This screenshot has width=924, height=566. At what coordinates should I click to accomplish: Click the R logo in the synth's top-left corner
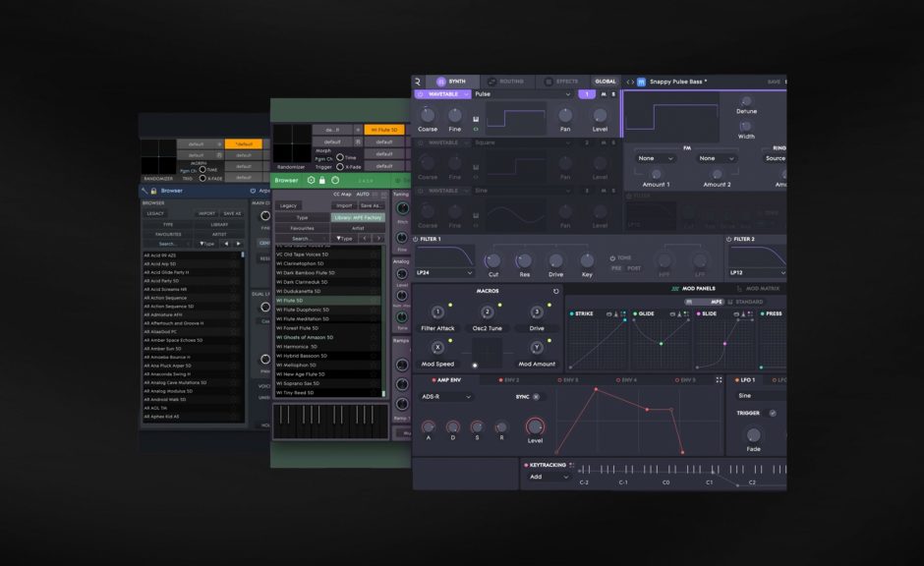417,81
